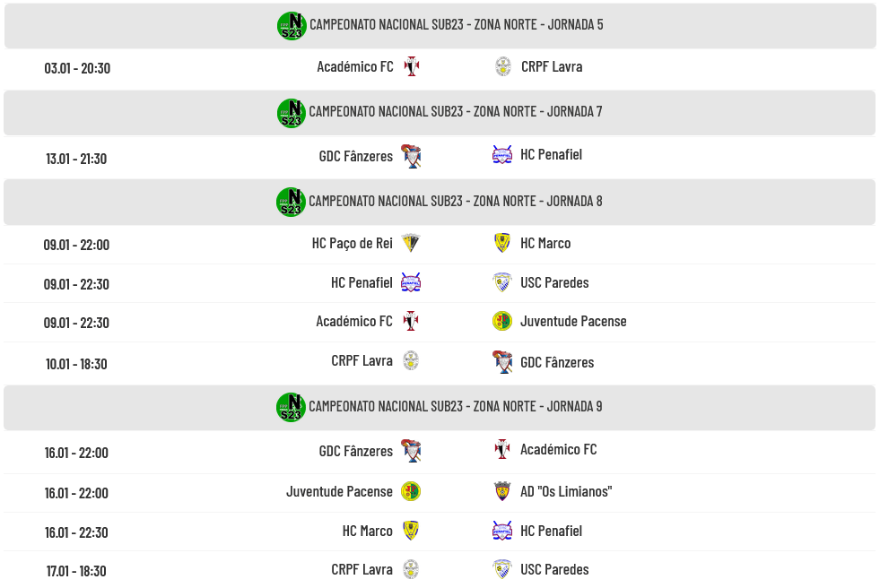Select the Zona Norte Jornada 7 header title
The width and height of the screenshot is (880, 588).
click(456, 111)
